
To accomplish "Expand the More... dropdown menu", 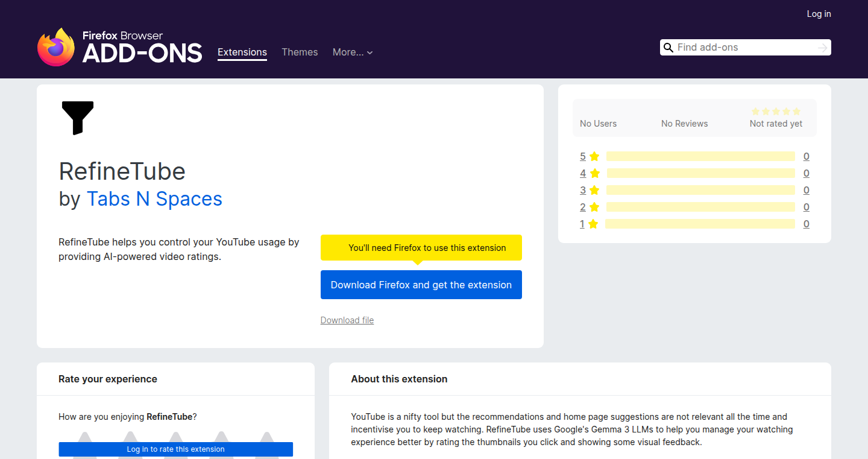I will click(x=353, y=52).
